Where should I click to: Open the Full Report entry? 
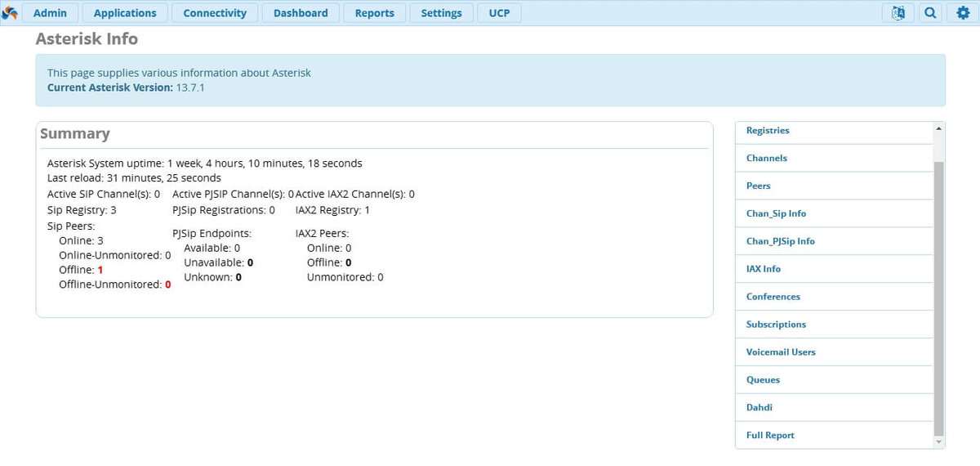click(834, 436)
